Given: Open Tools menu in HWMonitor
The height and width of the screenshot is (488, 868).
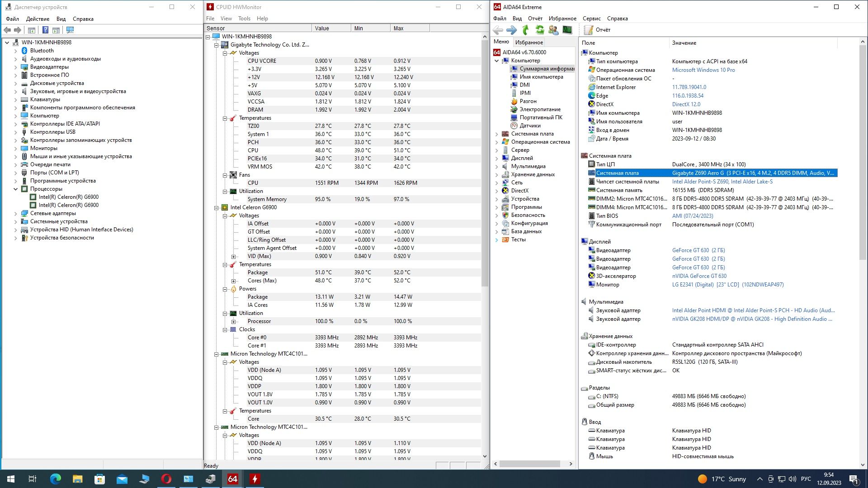Looking at the screenshot, I should click(244, 19).
